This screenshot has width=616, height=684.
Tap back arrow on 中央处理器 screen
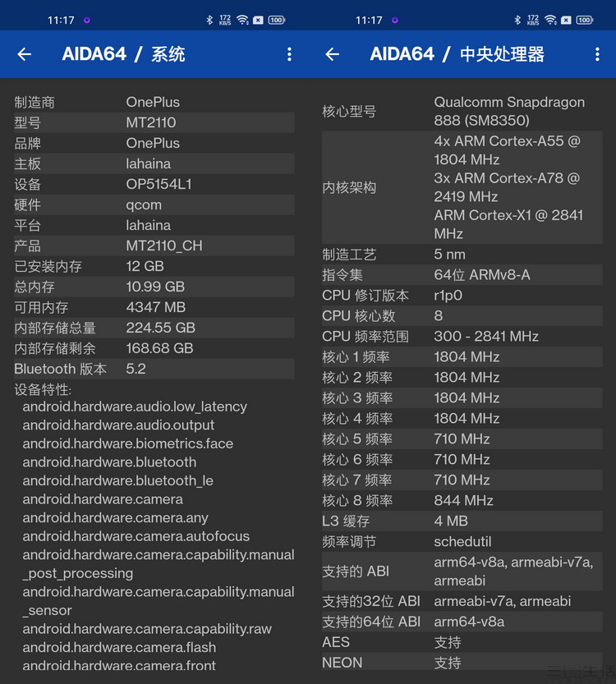click(333, 54)
